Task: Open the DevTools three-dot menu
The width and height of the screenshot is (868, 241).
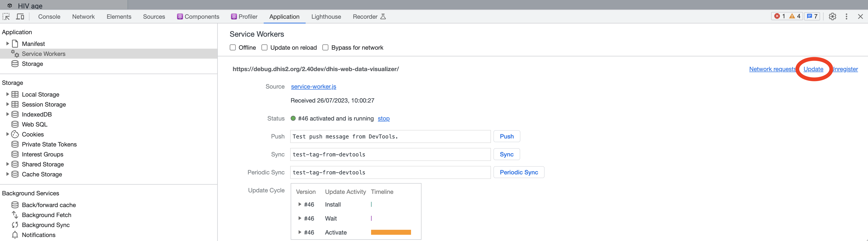Action: click(x=847, y=16)
